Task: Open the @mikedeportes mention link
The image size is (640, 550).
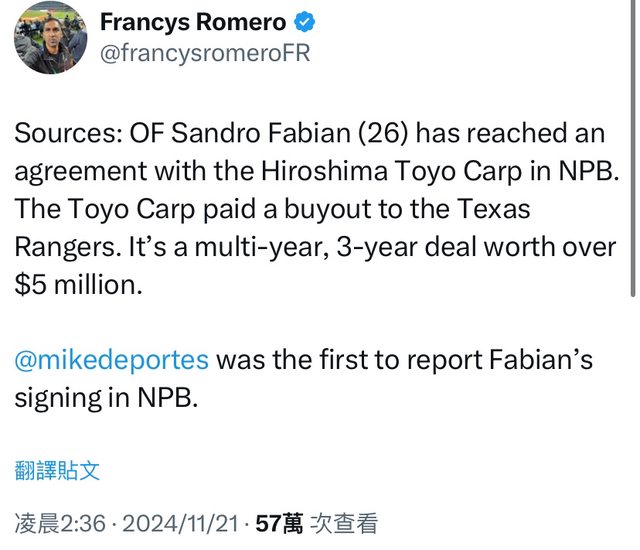Action: [111, 359]
